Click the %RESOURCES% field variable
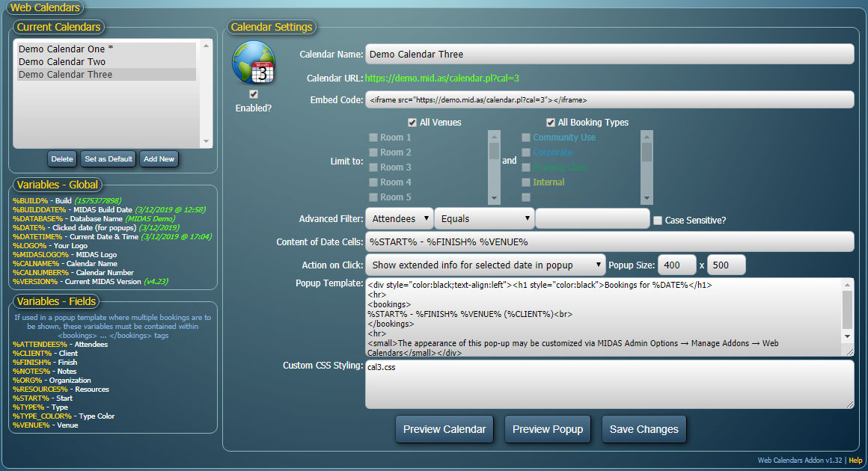 (x=40, y=390)
